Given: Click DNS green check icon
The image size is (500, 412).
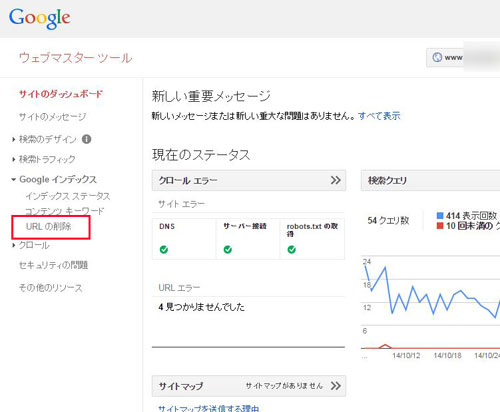Looking at the screenshot, I should point(164,249).
